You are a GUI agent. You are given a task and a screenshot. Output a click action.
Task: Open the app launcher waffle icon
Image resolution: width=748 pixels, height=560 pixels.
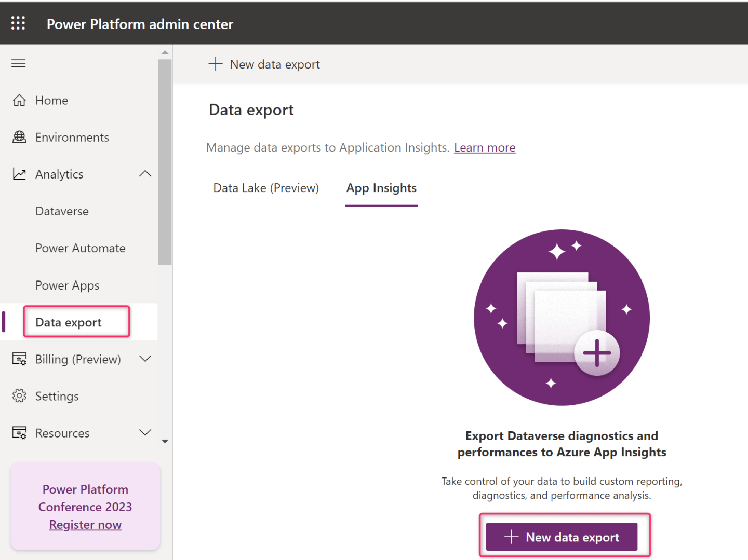(18, 23)
